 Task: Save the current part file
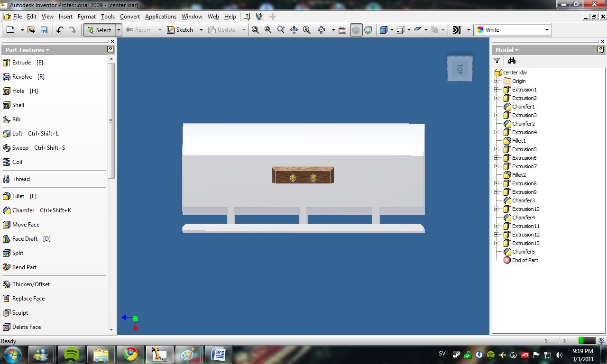[44, 30]
